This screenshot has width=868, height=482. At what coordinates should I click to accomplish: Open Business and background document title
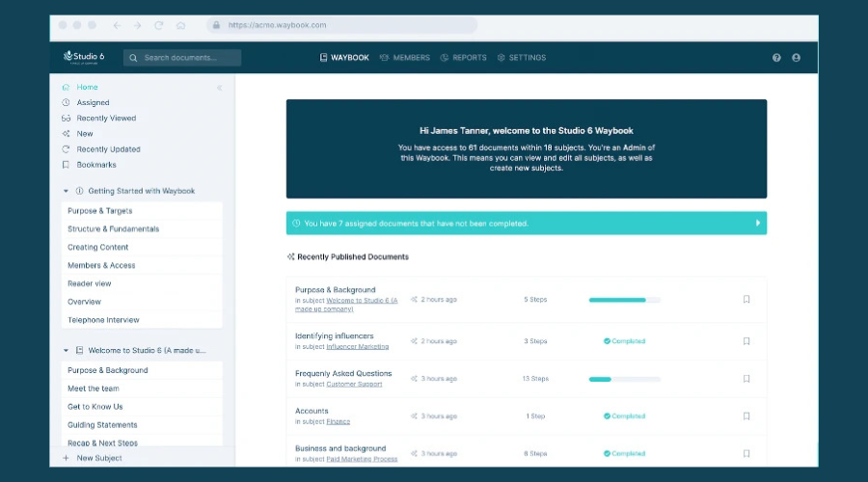click(x=340, y=448)
